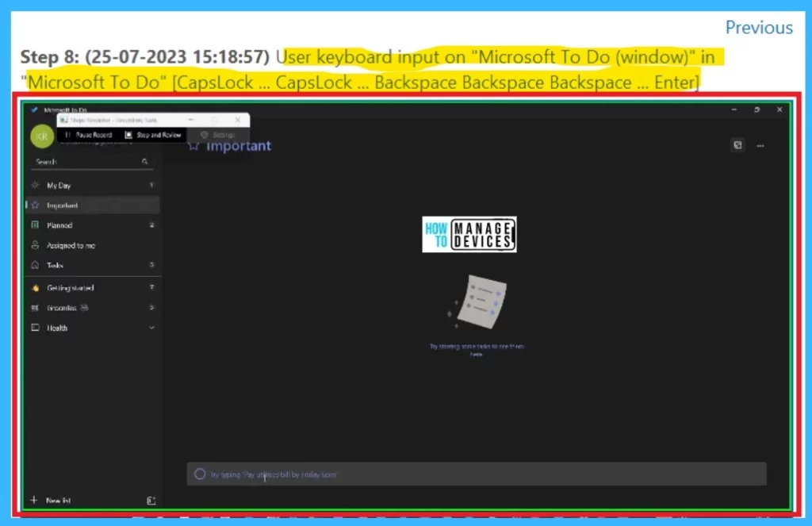Open the Groceries list

click(x=93, y=308)
